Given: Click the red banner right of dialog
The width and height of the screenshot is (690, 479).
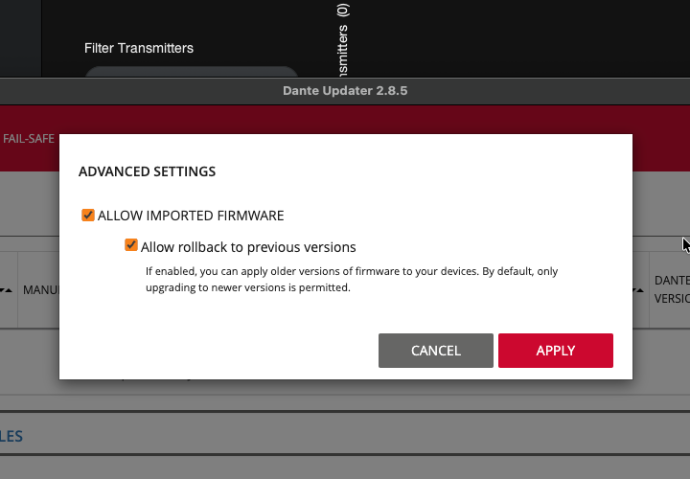Looking at the screenshot, I should [x=660, y=150].
